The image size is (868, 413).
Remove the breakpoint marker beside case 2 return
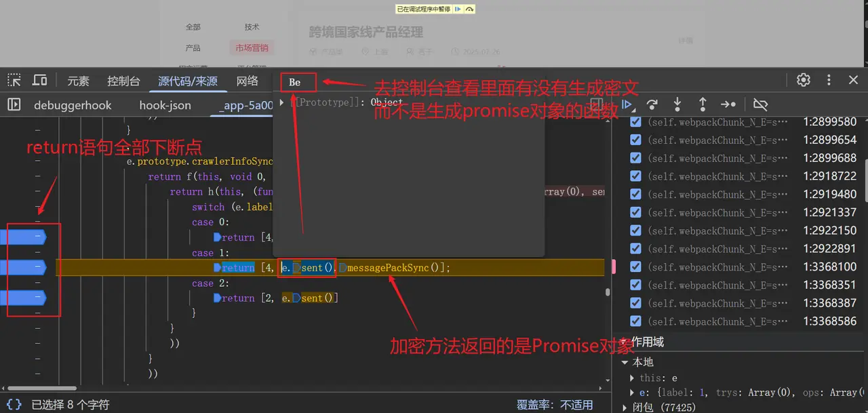pyautogui.click(x=24, y=298)
